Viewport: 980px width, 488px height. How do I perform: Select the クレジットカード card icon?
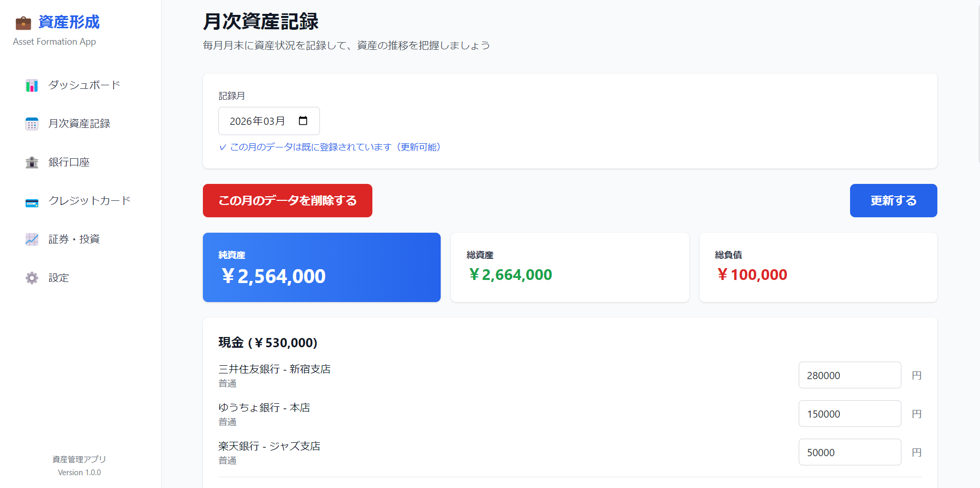tap(31, 201)
